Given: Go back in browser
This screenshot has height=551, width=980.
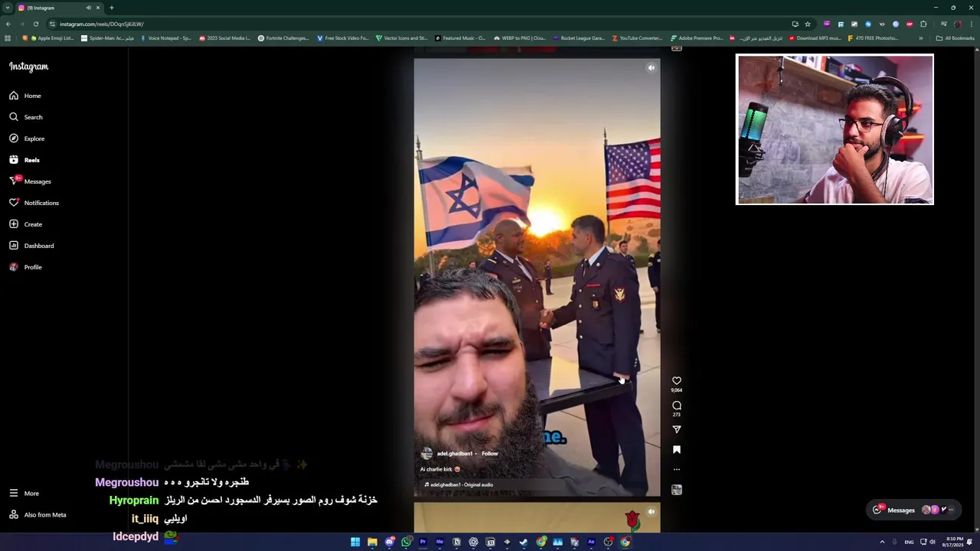Looking at the screenshot, I should point(8,24).
